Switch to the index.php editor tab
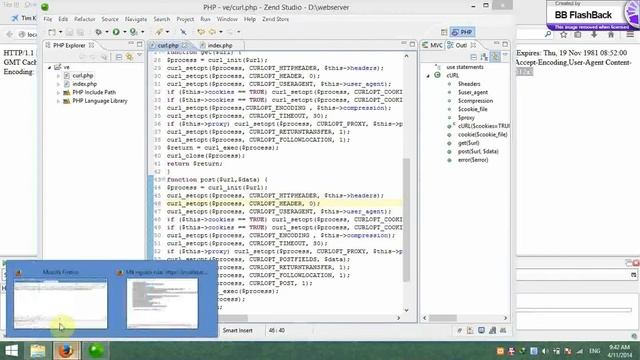Image resolution: width=640 pixels, height=360 pixels. click(220, 45)
